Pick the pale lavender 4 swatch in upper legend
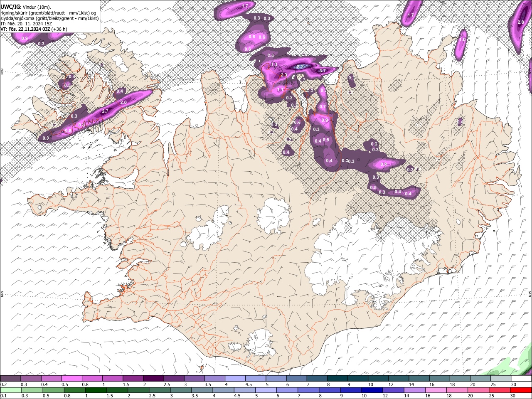 (x=235, y=378)
